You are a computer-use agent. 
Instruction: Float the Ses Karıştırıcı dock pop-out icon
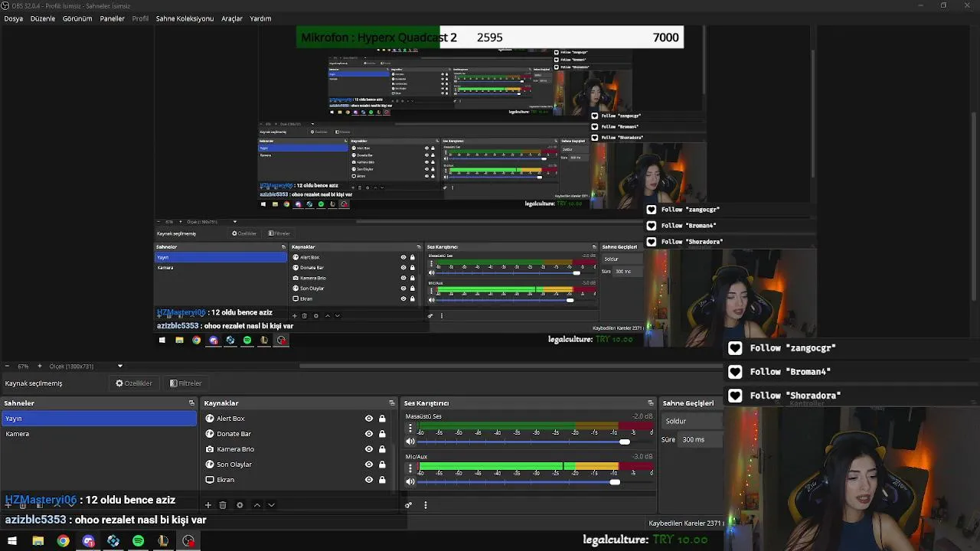(651, 403)
